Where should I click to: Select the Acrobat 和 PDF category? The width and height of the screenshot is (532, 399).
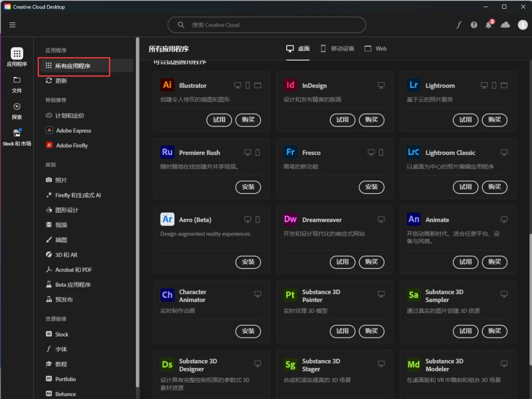pyautogui.click(x=69, y=270)
